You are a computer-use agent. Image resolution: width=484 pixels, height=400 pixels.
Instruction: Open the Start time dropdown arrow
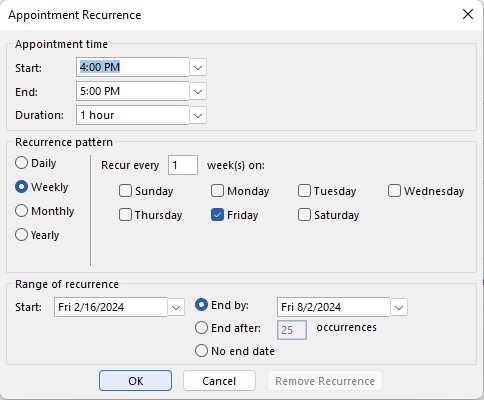pyautogui.click(x=198, y=68)
